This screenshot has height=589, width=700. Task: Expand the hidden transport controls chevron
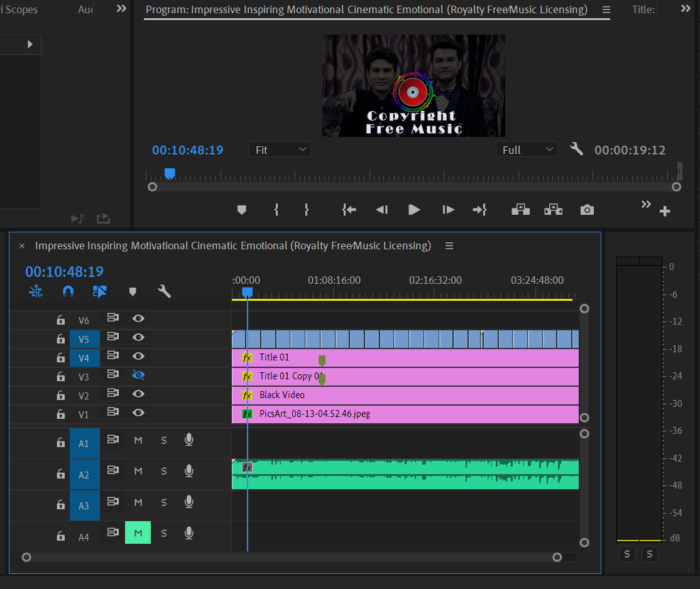click(646, 204)
